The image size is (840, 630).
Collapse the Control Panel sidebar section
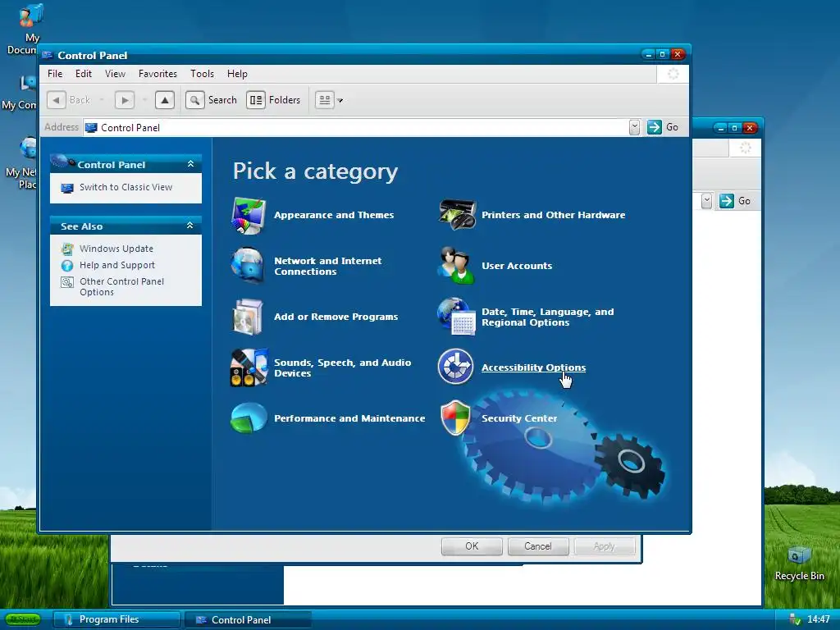tap(190, 164)
